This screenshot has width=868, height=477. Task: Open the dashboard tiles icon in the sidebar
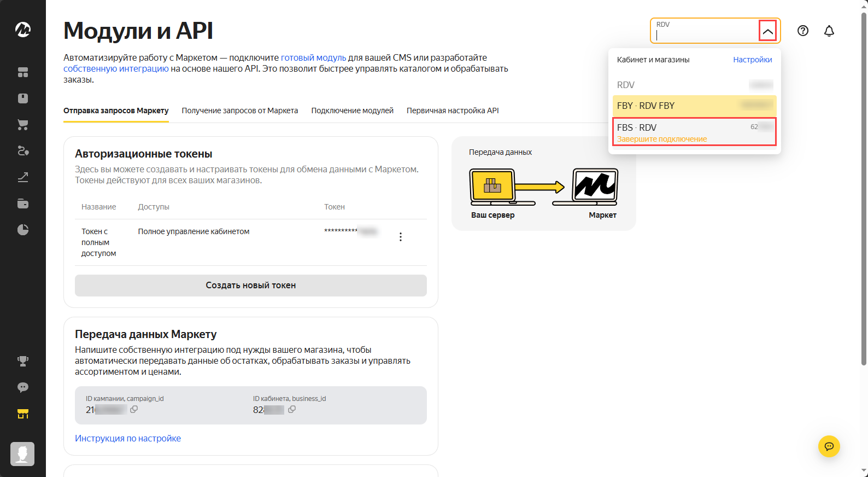pos(23,72)
